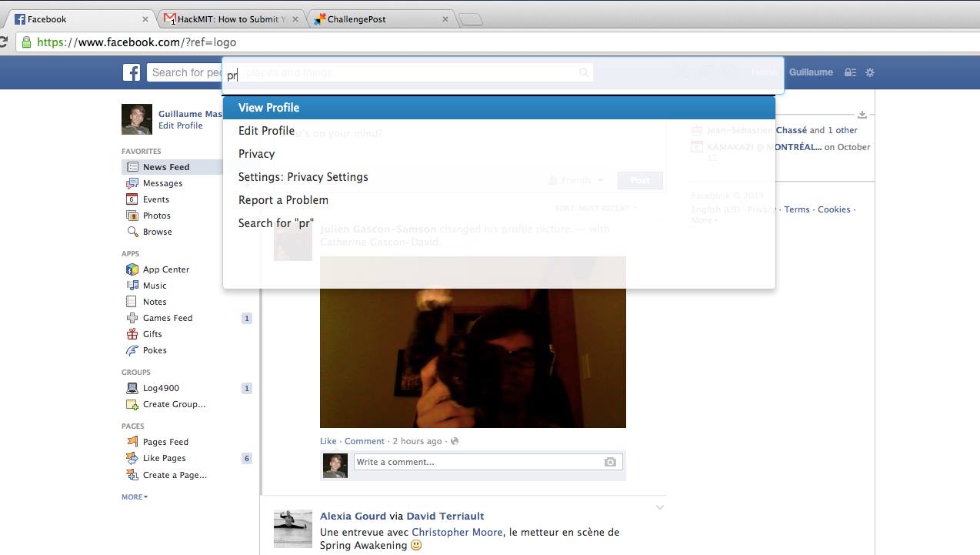Select View Profile in command list
The width and height of the screenshot is (980, 555).
tap(499, 108)
